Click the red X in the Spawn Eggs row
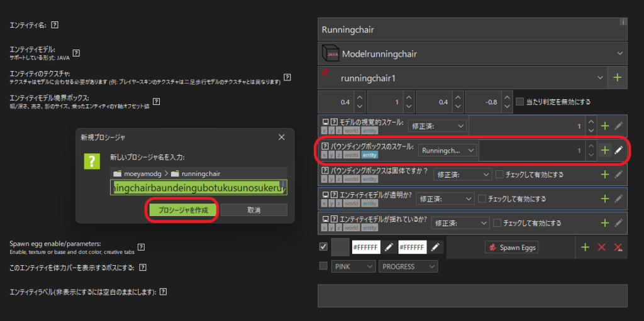This screenshot has width=644, height=321. 601,248
